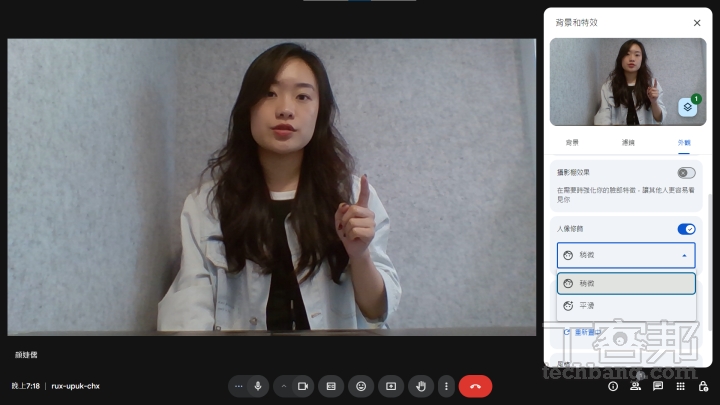
Task: Select the 外觀 tab
Action: (x=684, y=142)
